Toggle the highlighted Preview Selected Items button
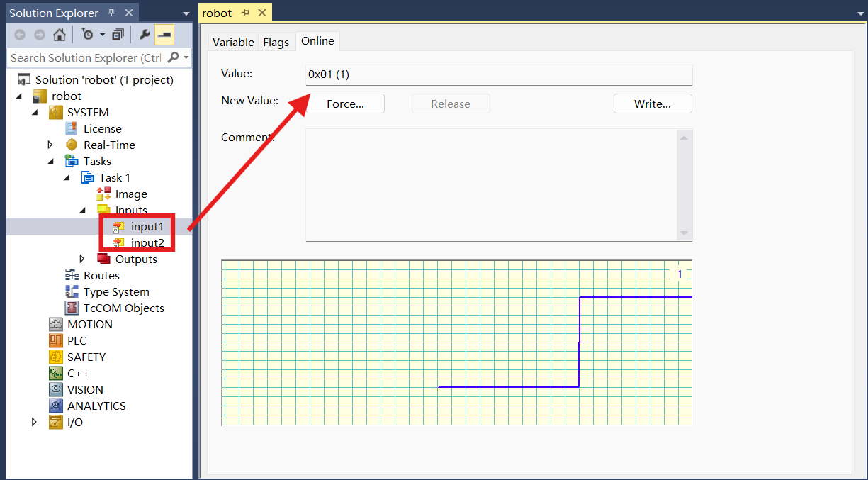Image resolution: width=868 pixels, height=480 pixels. tap(164, 35)
